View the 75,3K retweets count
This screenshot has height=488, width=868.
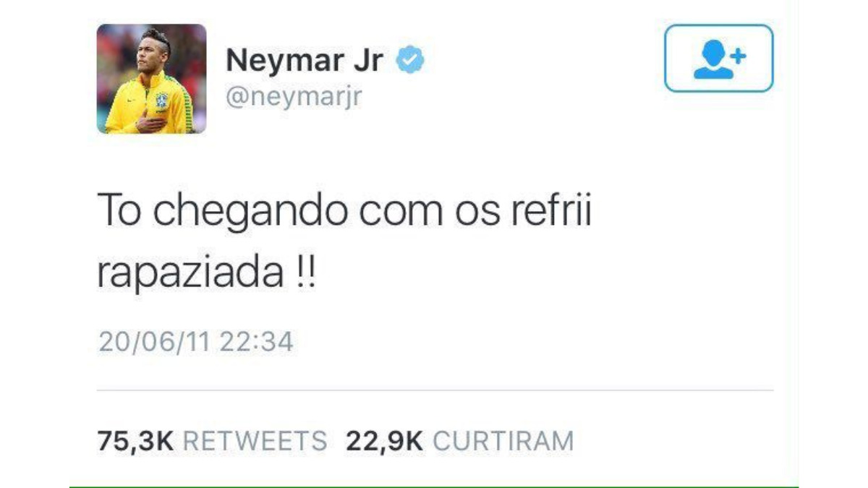tap(135, 441)
